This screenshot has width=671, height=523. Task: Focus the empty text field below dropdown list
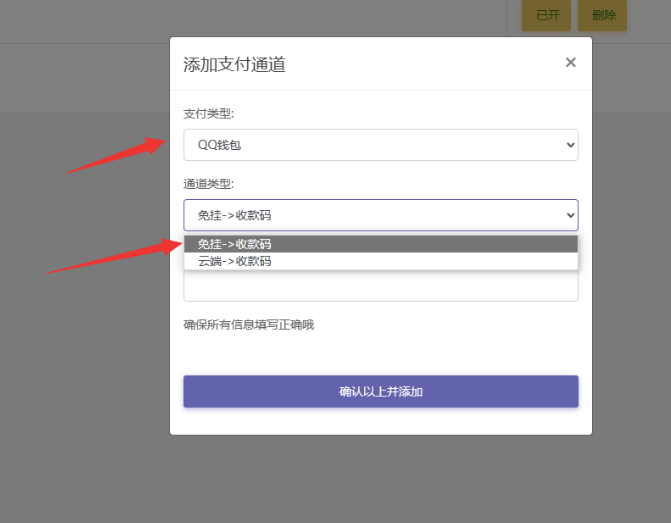[x=381, y=286]
